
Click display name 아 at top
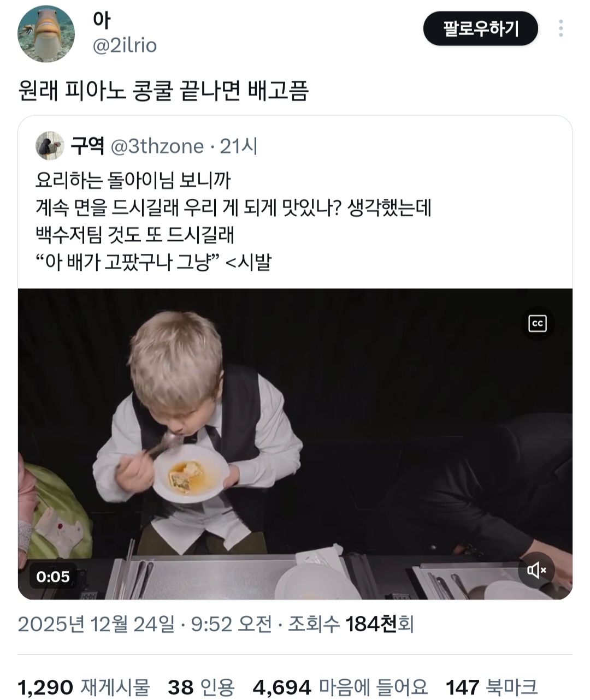pyautogui.click(x=102, y=20)
